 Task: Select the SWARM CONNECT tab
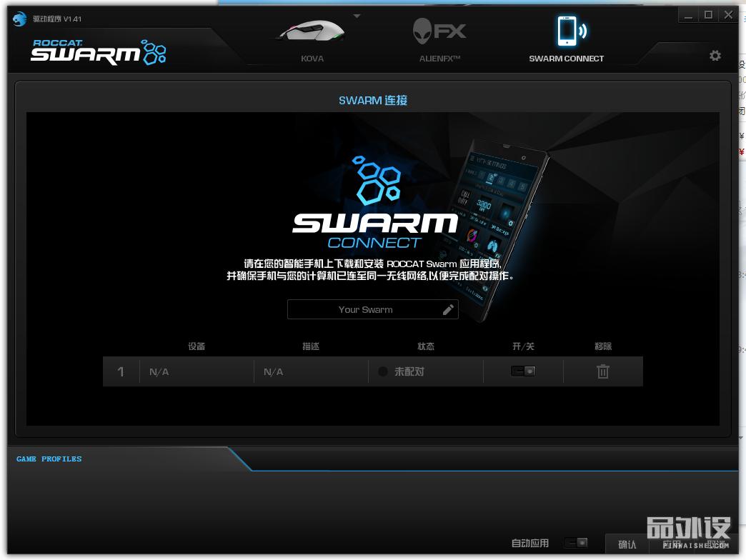(x=566, y=39)
